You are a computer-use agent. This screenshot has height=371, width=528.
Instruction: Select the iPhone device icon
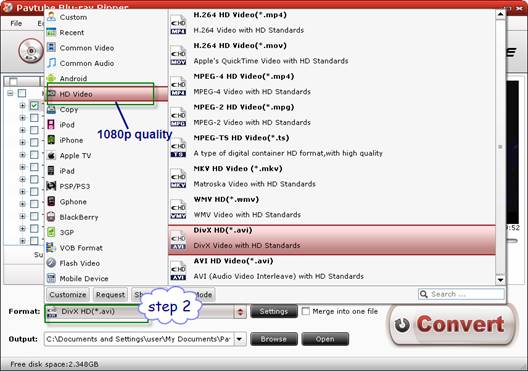tap(51, 140)
